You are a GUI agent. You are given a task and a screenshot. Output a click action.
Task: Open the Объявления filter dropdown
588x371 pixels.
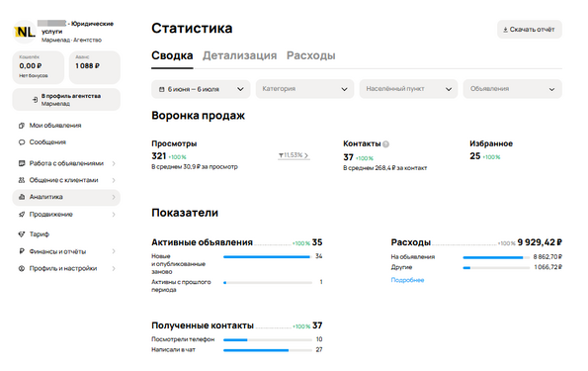pyautogui.click(x=512, y=89)
